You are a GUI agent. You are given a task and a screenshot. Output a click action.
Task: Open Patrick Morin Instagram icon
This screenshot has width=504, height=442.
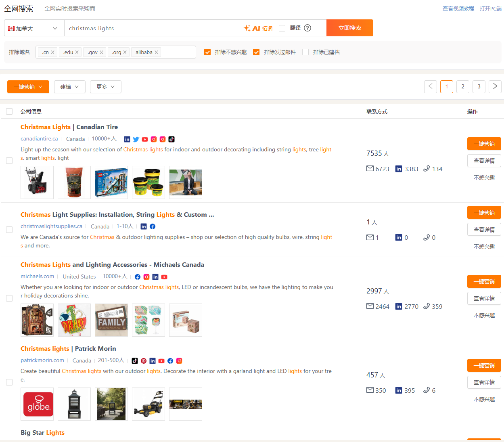pos(179,361)
